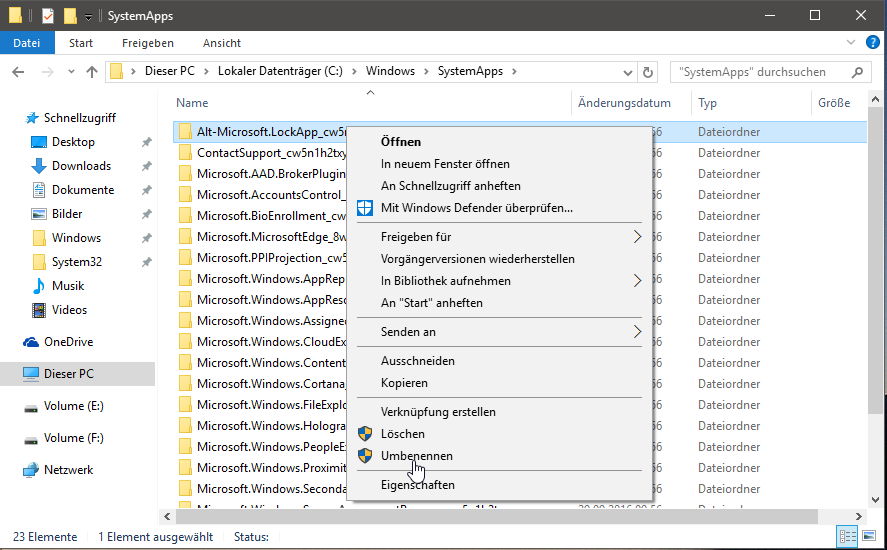Image resolution: width=887 pixels, height=550 pixels.
Task: Click the Volume (F:) drive icon
Action: (31, 440)
